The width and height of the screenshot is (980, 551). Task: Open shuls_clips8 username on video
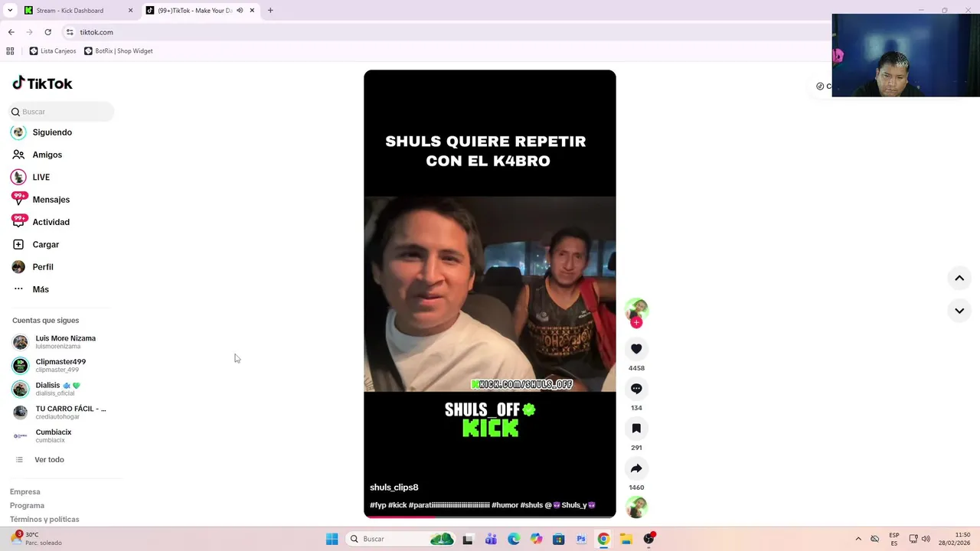point(394,487)
